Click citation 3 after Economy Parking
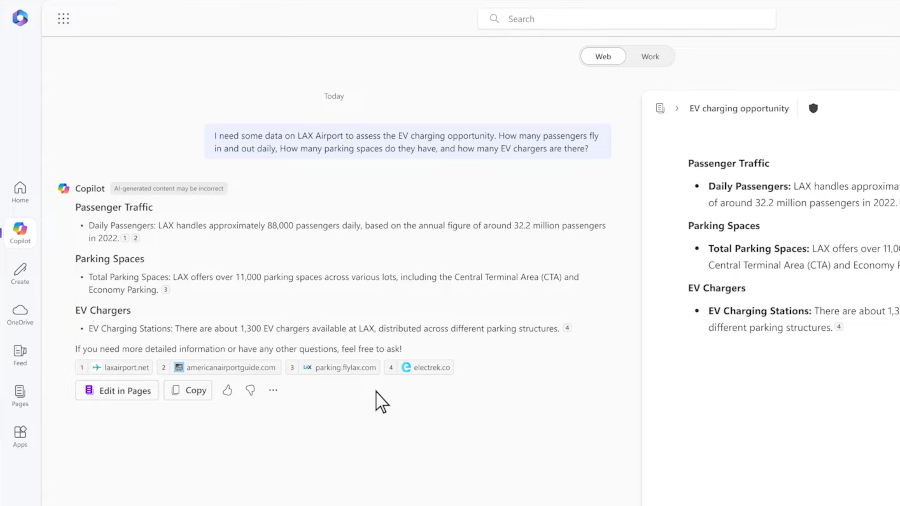The image size is (900, 506). (165, 290)
